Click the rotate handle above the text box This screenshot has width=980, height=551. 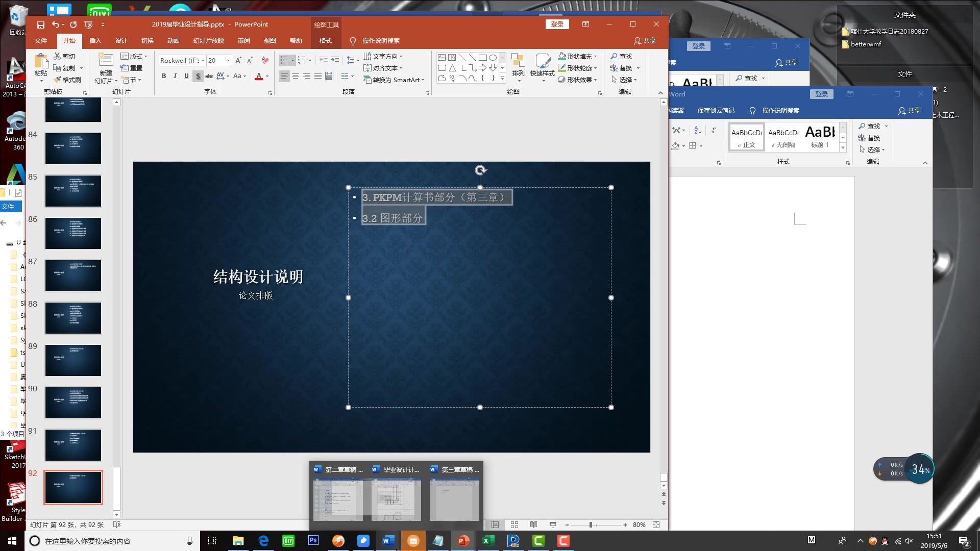tap(480, 170)
